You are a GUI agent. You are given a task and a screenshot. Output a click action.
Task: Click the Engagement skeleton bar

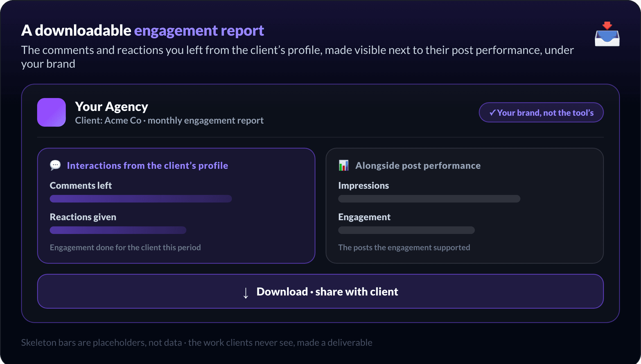click(407, 230)
